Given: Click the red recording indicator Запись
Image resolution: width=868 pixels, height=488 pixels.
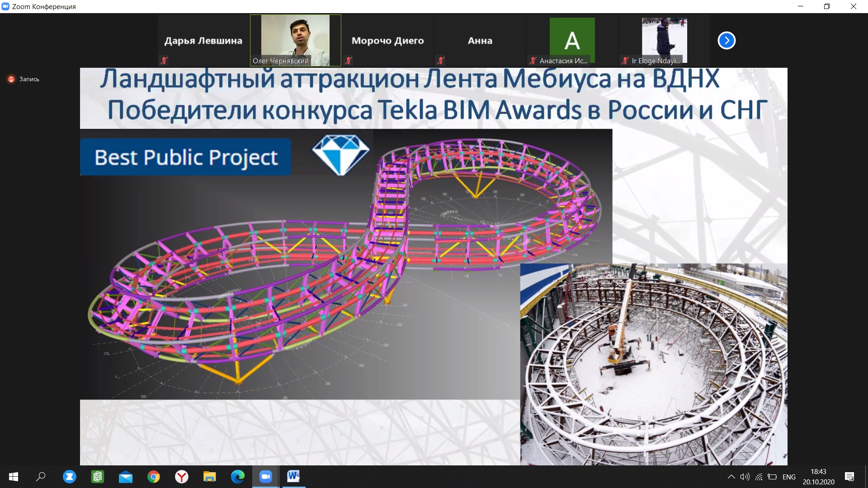Looking at the screenshot, I should (24, 79).
